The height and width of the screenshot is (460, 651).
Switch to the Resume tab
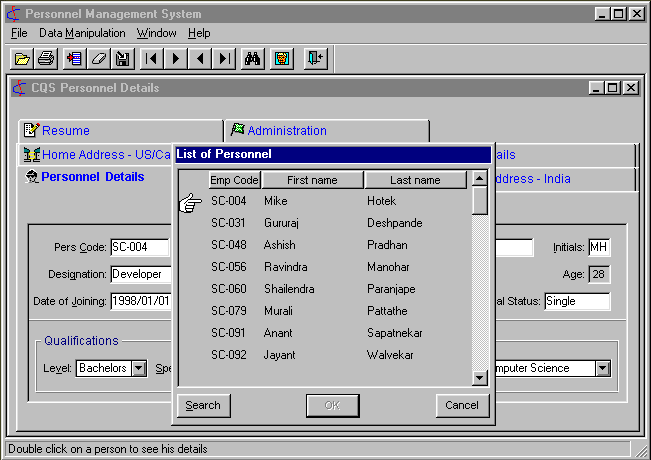point(66,131)
